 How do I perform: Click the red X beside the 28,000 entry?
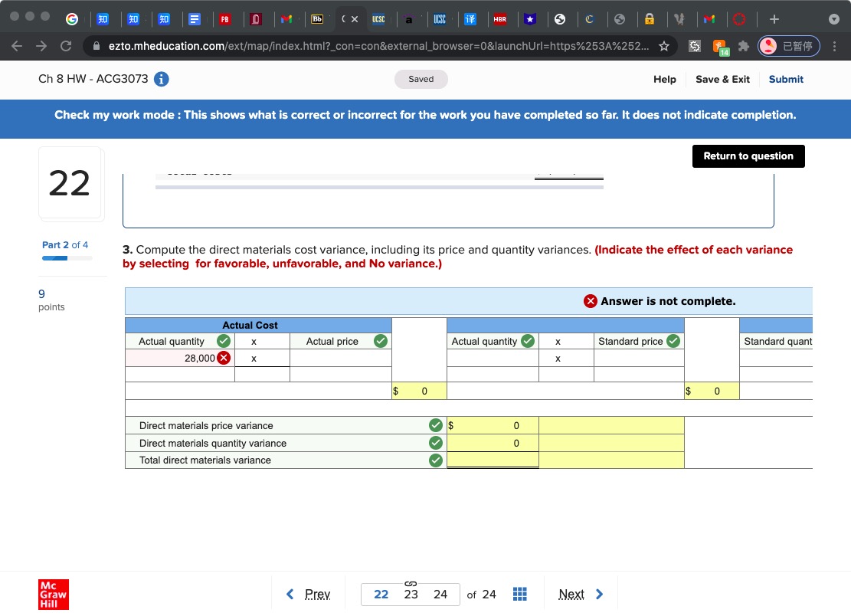(x=223, y=358)
